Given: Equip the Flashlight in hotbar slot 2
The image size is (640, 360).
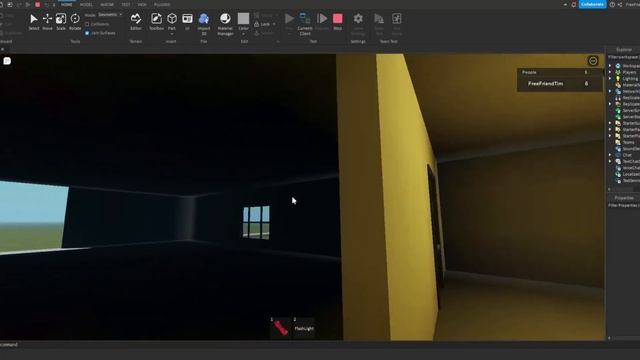Looking at the screenshot, I should coord(304,328).
